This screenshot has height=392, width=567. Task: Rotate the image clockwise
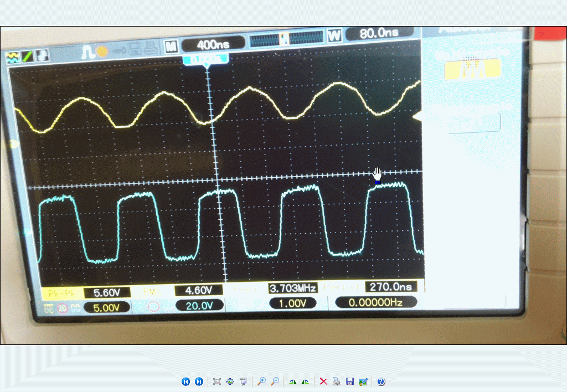292,381
